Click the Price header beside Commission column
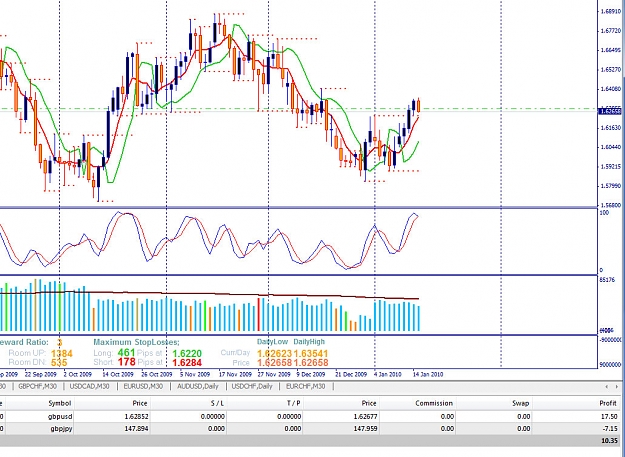 369,403
